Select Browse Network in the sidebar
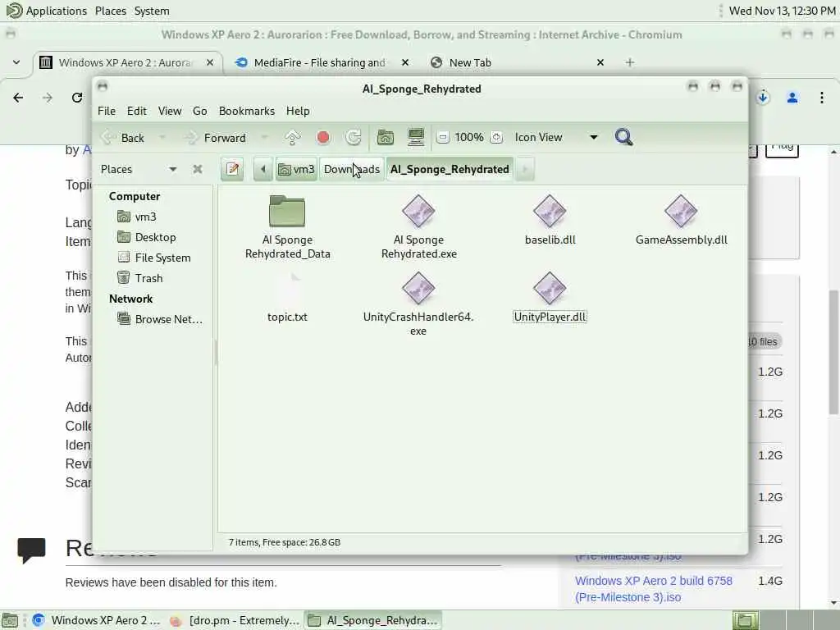This screenshot has width=840, height=630. coord(160,319)
